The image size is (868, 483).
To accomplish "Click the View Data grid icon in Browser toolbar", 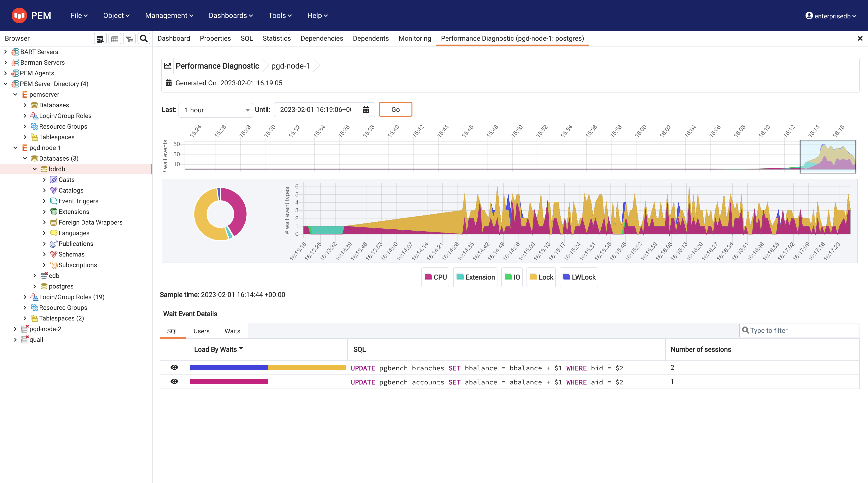I will point(115,39).
